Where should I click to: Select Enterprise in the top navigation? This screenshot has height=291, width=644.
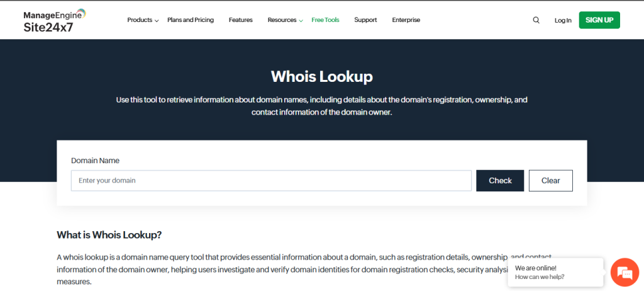click(406, 20)
